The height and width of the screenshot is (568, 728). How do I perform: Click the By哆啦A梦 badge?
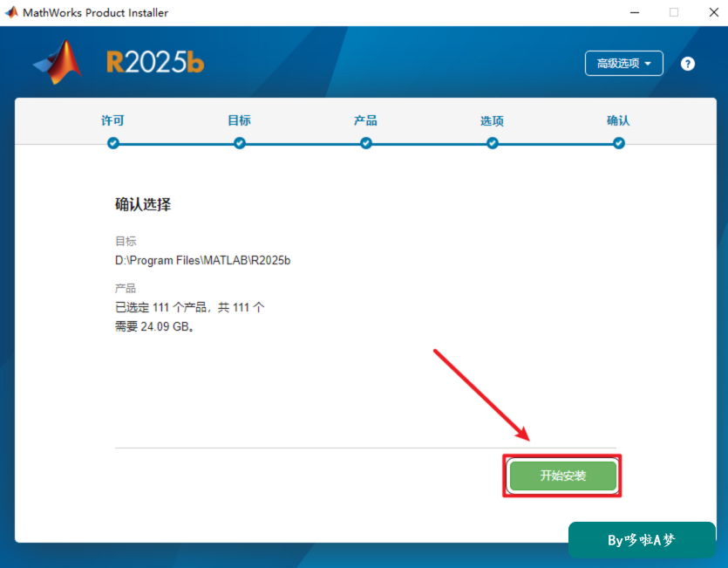pos(642,540)
